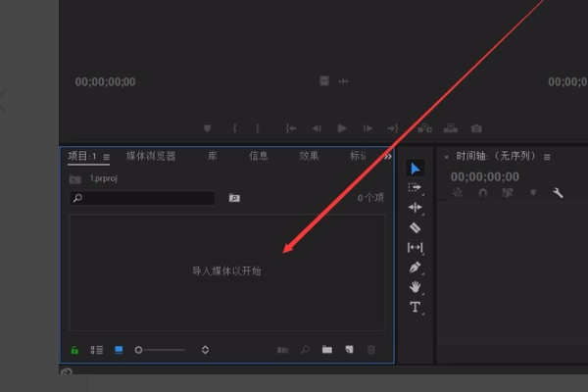Select the Type tool
Screen dimensions: 588x392
coord(415,307)
